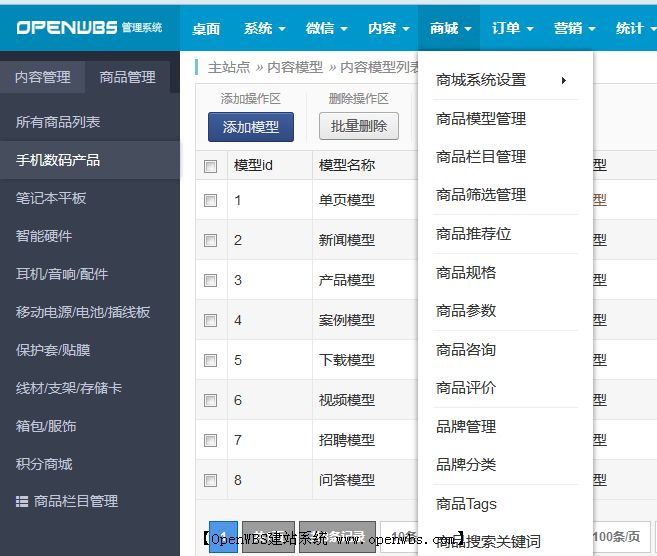Expand the 系统 dropdown menu
The height and width of the screenshot is (556, 657).
click(264, 28)
